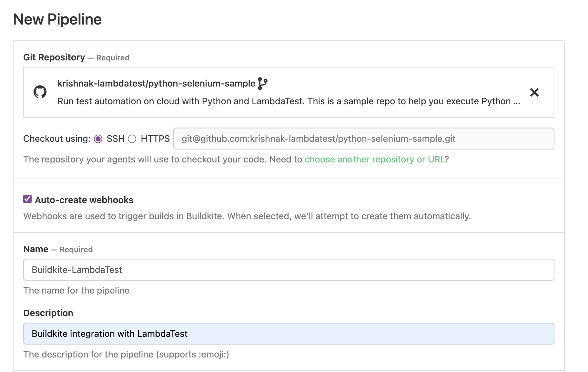Open the choose another repository link
The image size is (588, 372).
coord(375,159)
